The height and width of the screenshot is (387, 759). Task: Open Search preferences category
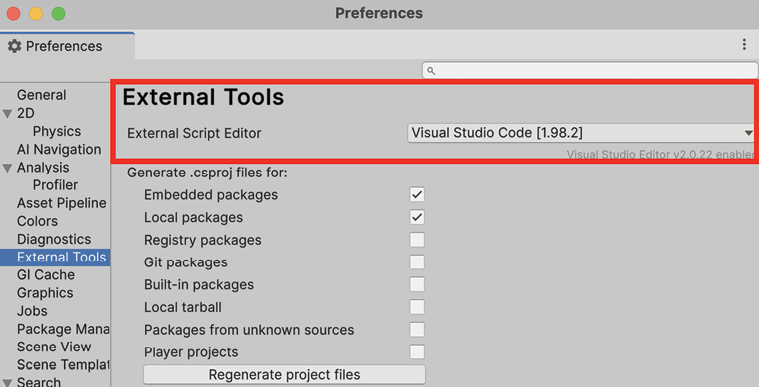pyautogui.click(x=39, y=382)
